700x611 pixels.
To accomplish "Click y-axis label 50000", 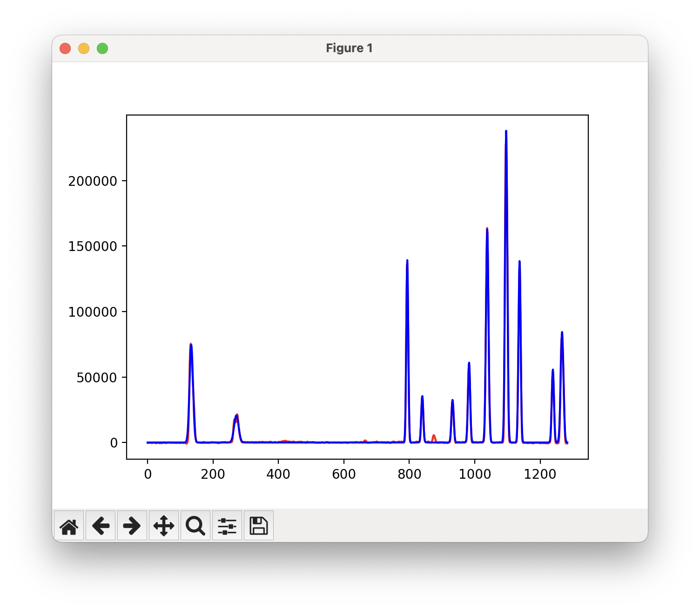I will [97, 378].
